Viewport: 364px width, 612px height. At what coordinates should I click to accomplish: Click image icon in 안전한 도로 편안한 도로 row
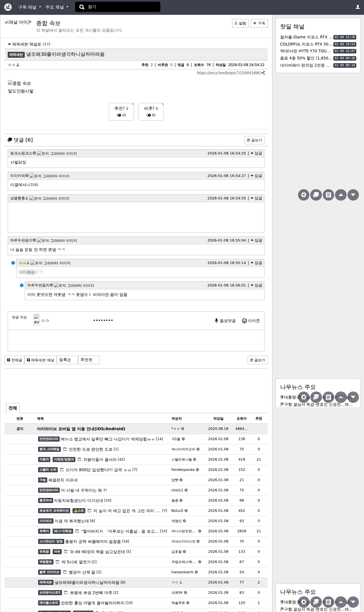point(65,449)
